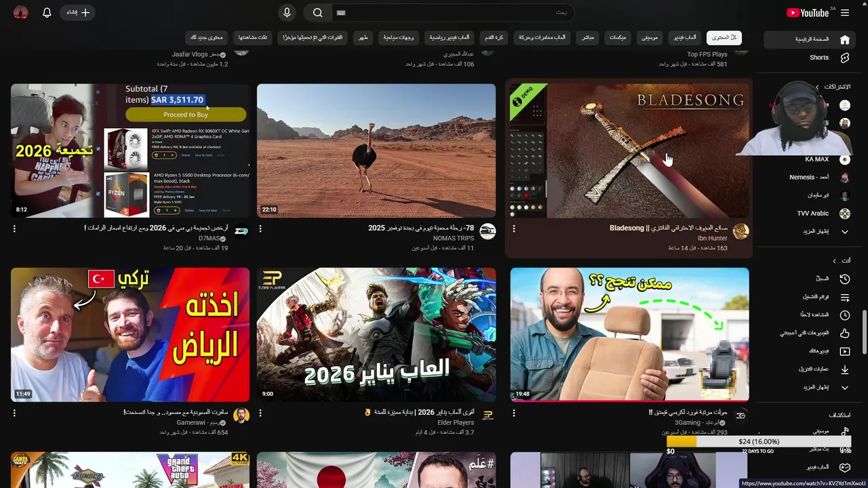The height and width of the screenshot is (488, 868).
Task: Select the Tourist destinations (وجهات سياحية) chip
Action: pyautogui.click(x=399, y=38)
